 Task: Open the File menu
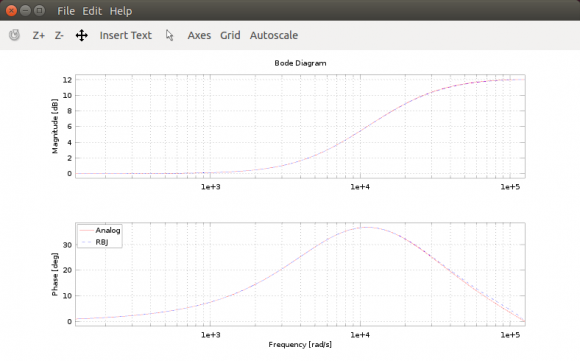(66, 11)
